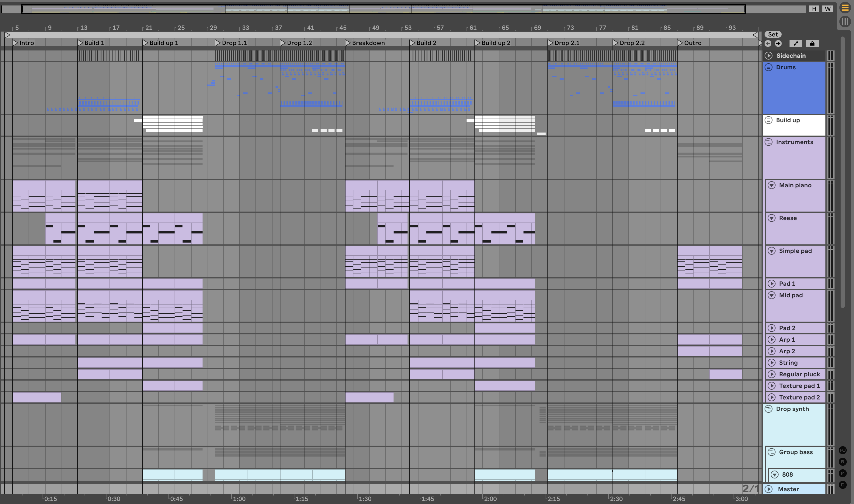Unfold the Pad 1 track

point(772,284)
